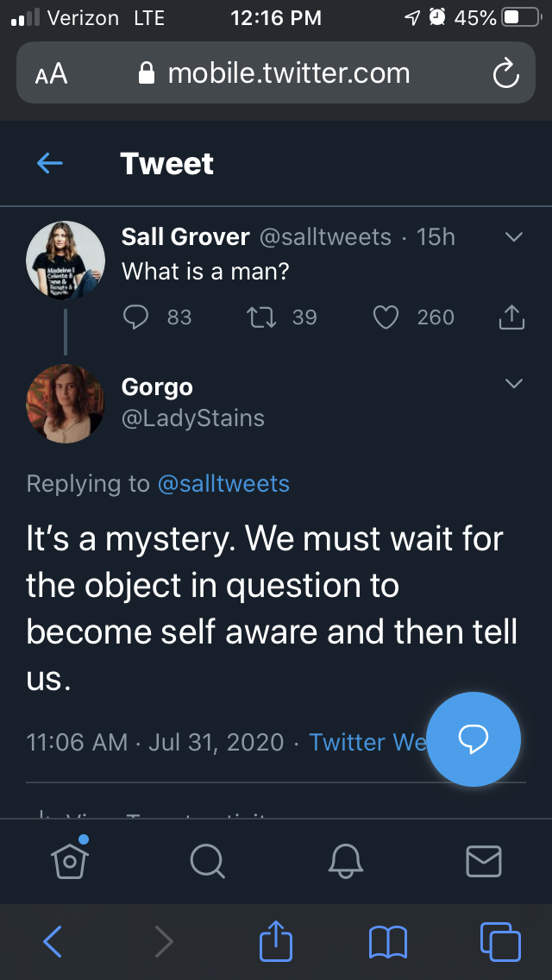Screen dimensions: 552x980
Task: Open Safari reader text size options
Action: pos(51,74)
